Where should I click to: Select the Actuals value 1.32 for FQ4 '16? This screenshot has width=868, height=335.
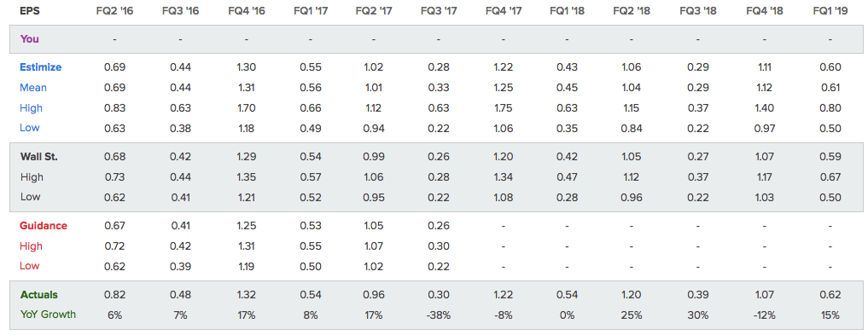(246, 295)
